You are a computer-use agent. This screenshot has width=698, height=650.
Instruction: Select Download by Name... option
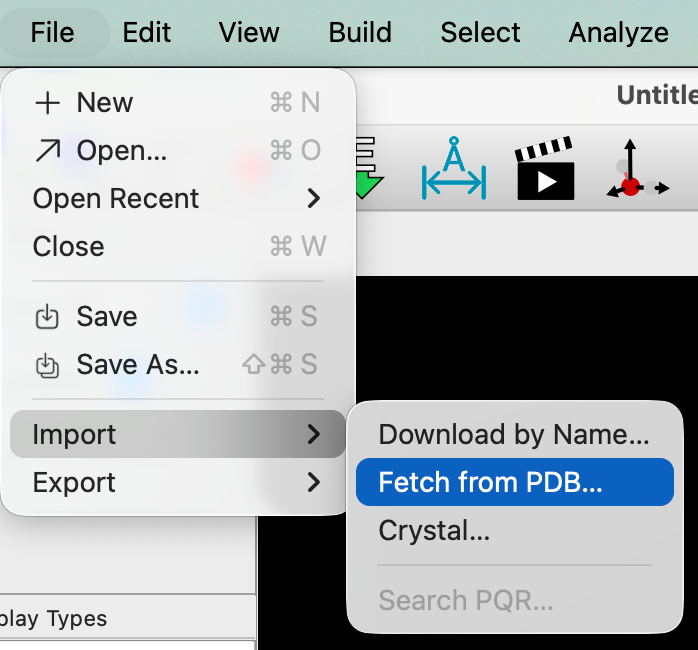click(x=514, y=434)
